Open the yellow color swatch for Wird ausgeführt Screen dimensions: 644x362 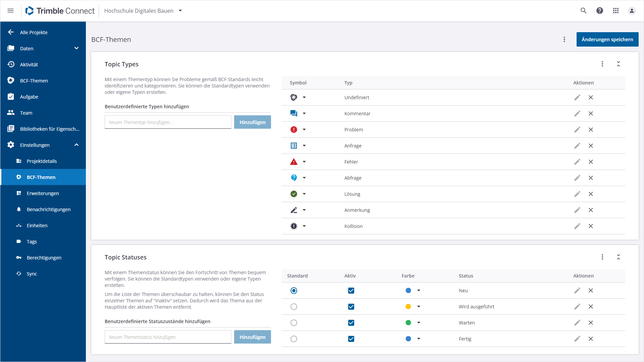coord(408,307)
